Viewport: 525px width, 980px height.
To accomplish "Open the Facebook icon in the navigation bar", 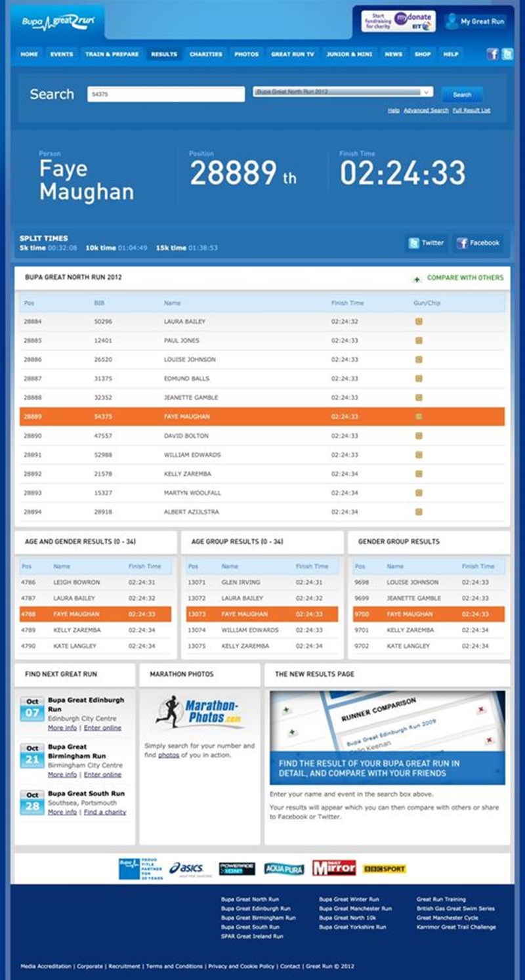I will click(x=493, y=54).
